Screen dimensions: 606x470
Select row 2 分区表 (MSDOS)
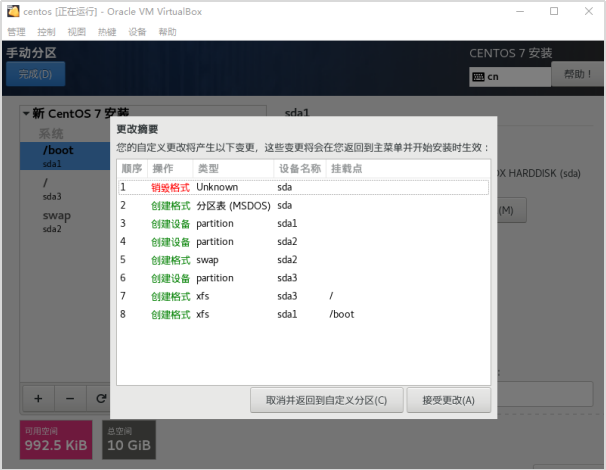tap(303, 206)
